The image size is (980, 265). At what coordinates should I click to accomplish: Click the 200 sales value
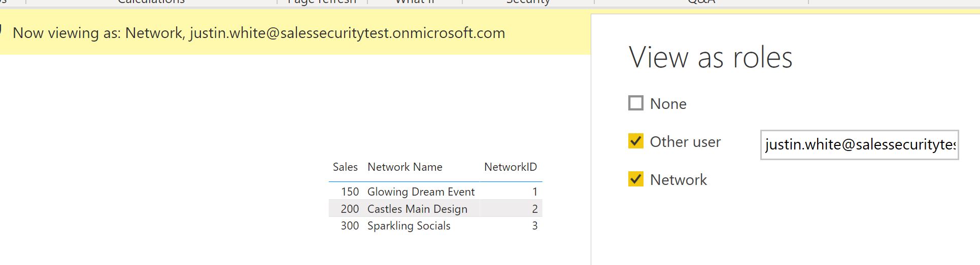click(x=350, y=209)
